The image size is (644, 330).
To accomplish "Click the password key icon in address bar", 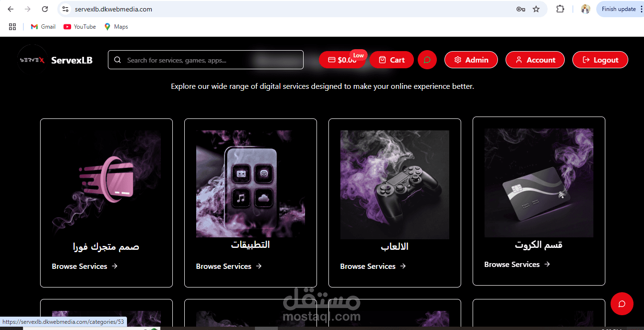I will tap(521, 9).
